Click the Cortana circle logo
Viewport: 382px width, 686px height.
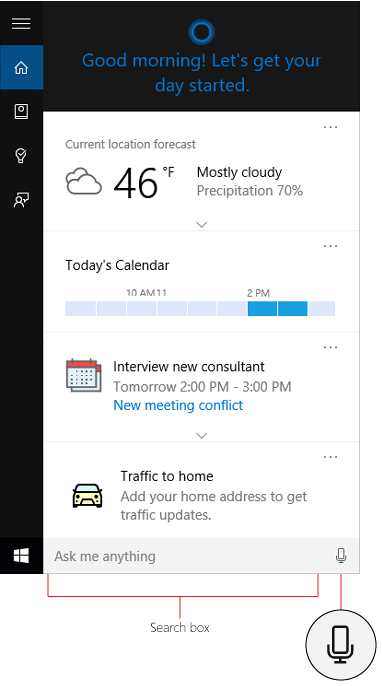point(201,32)
